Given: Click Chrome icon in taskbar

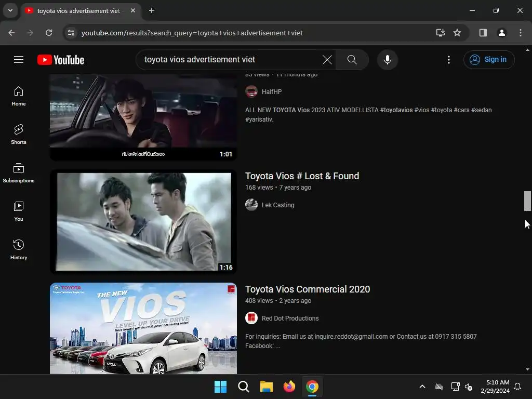Looking at the screenshot, I should (x=312, y=387).
